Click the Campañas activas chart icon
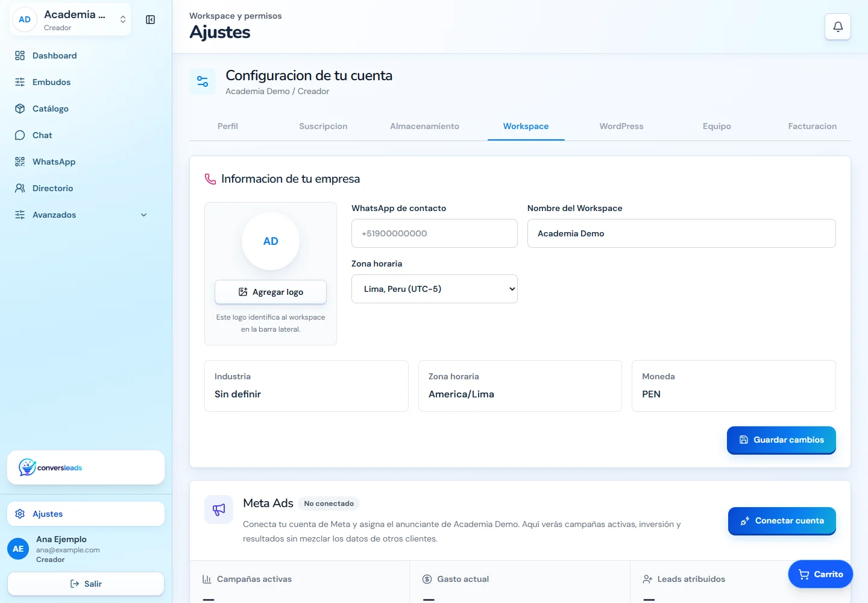This screenshot has height=603, width=868. 207,579
